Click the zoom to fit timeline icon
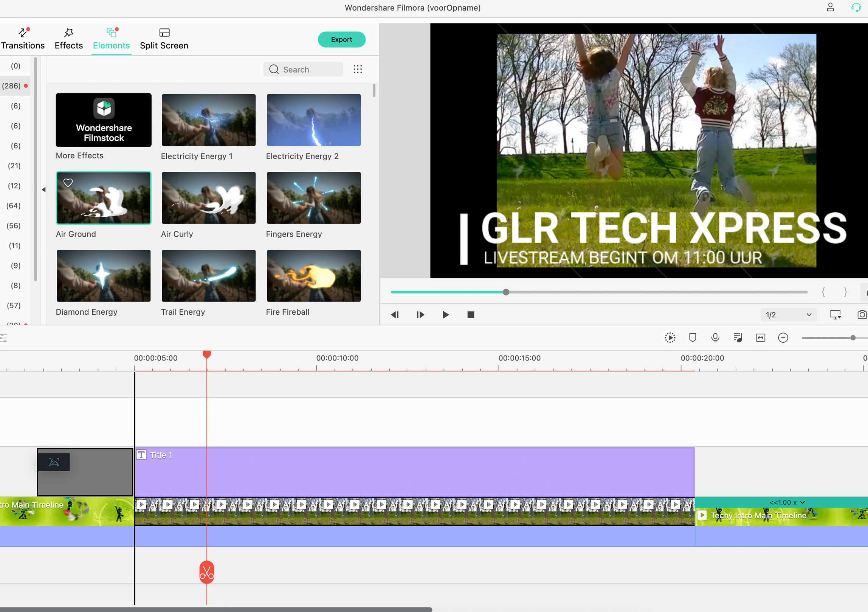The height and width of the screenshot is (612, 868). pyautogui.click(x=761, y=338)
